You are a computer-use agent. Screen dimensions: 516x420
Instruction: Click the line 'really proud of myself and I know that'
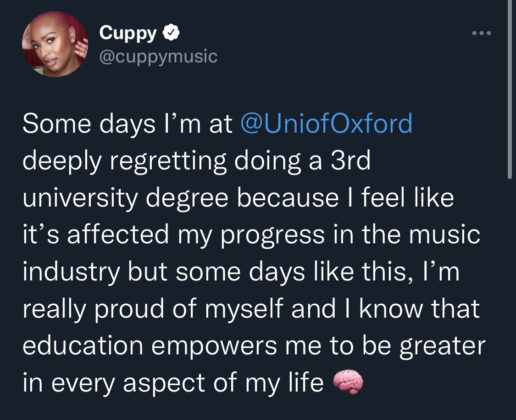point(251,309)
